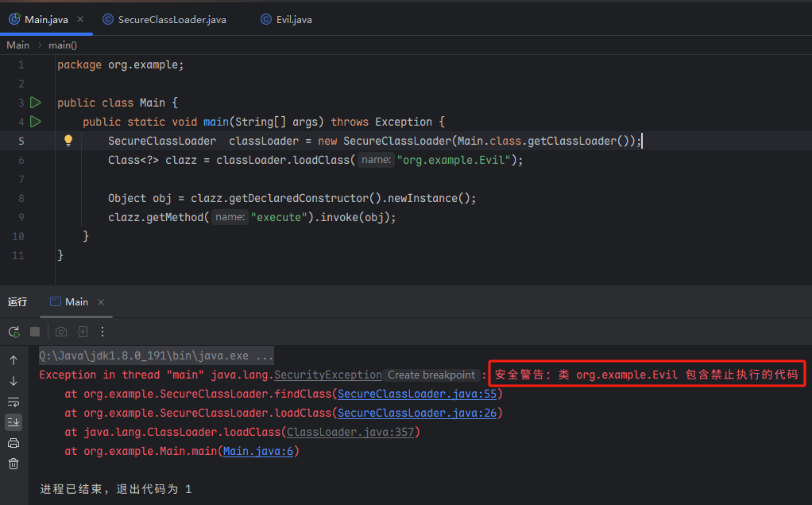Click the print console output icon
812x505 pixels.
click(x=14, y=443)
